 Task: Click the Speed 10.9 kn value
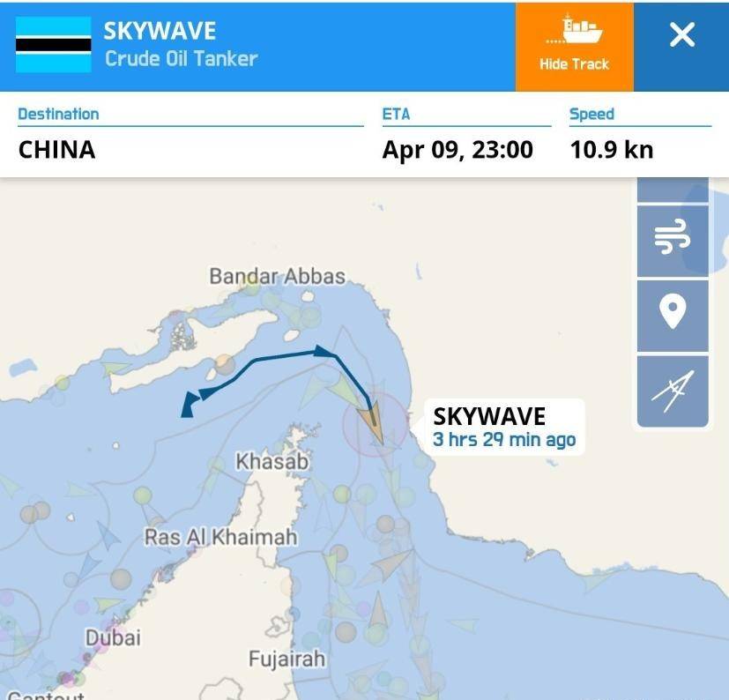click(x=612, y=150)
